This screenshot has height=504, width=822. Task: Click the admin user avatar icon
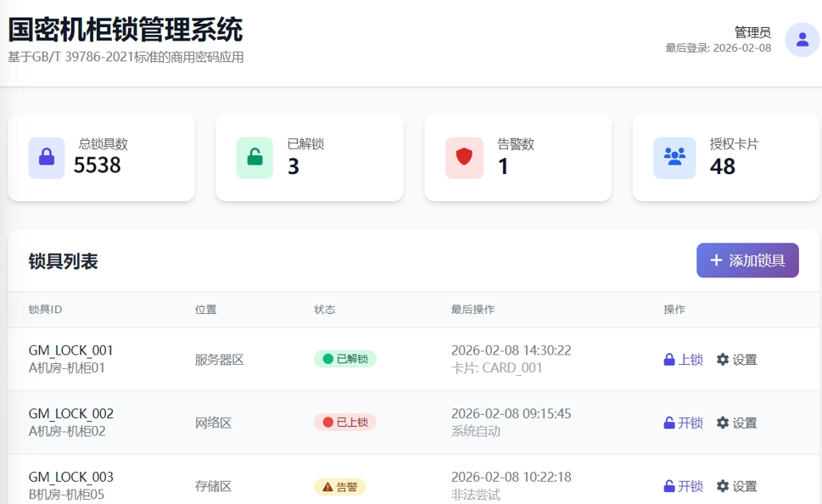pos(802,40)
